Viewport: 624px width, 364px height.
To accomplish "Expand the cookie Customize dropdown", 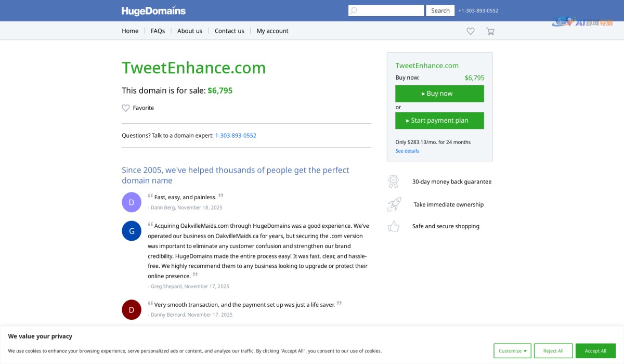I will point(512,351).
